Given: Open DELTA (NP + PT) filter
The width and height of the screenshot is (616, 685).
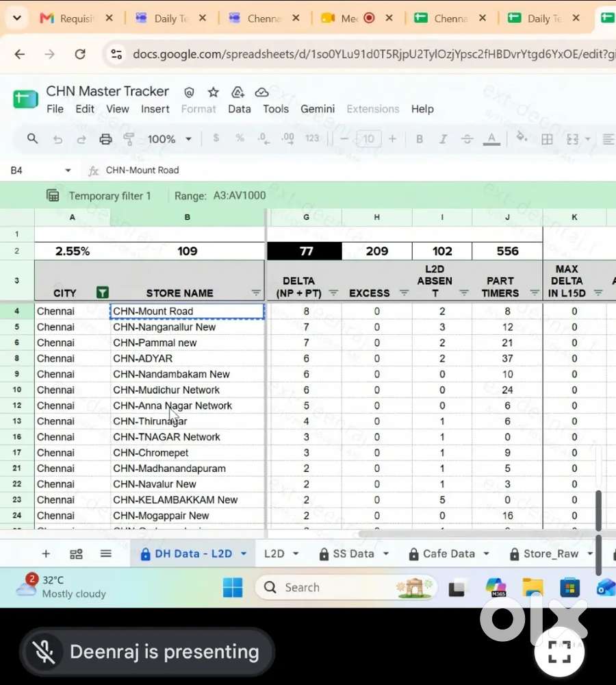Looking at the screenshot, I should (x=333, y=292).
